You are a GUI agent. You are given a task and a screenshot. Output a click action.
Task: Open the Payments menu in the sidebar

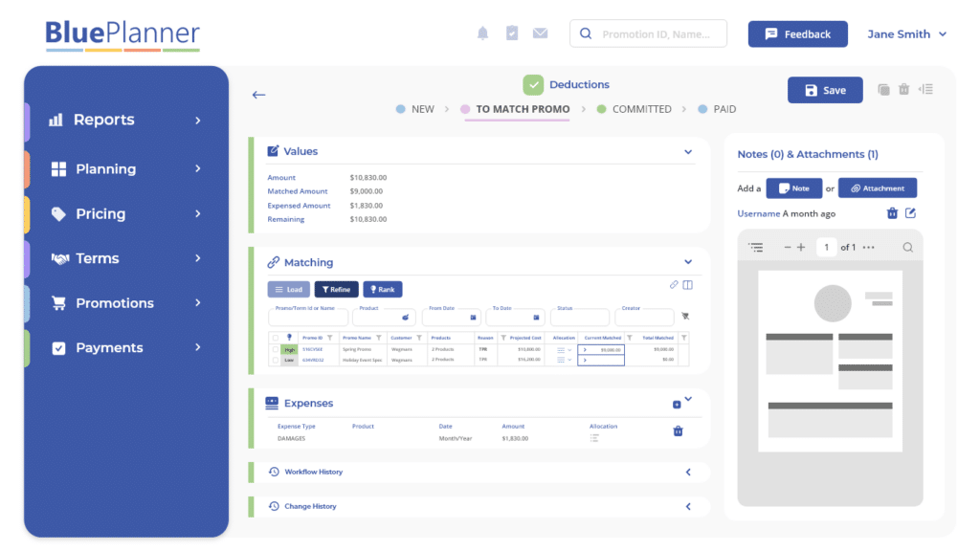(109, 347)
